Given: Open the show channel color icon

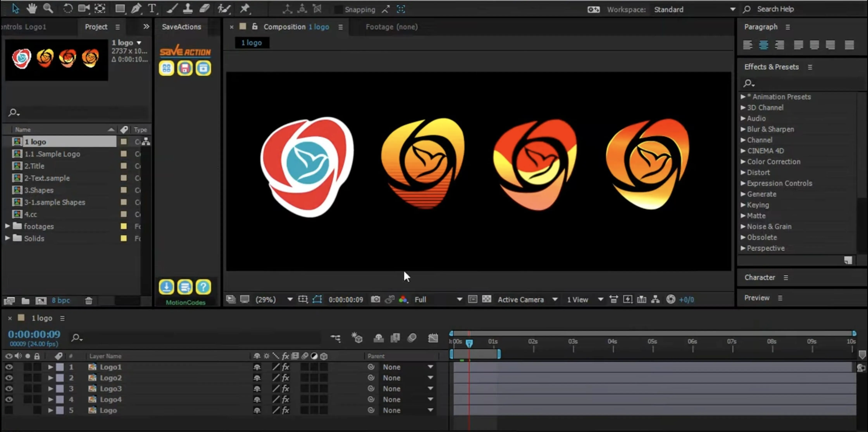Looking at the screenshot, I should point(403,299).
